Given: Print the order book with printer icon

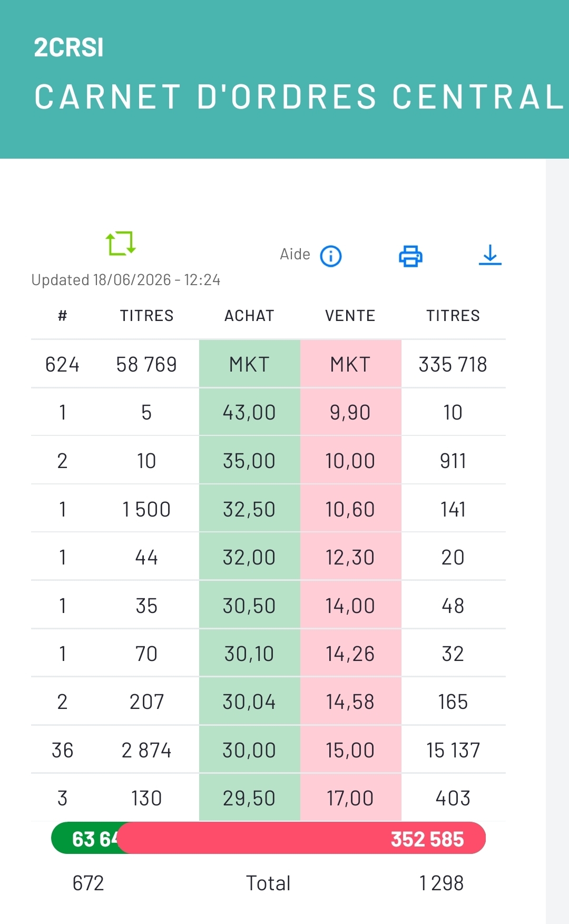Looking at the screenshot, I should pyautogui.click(x=410, y=256).
